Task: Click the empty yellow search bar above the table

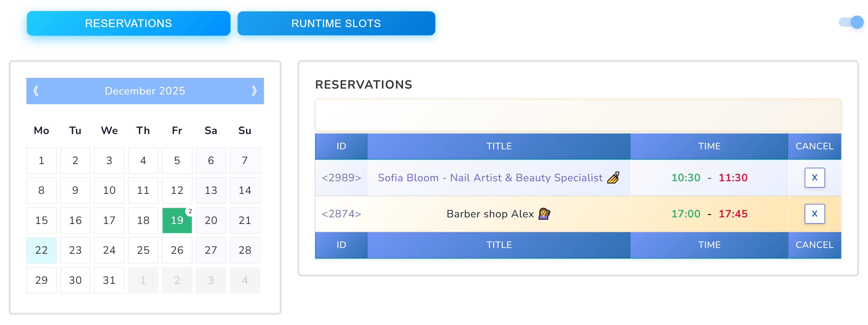Action: click(x=578, y=115)
